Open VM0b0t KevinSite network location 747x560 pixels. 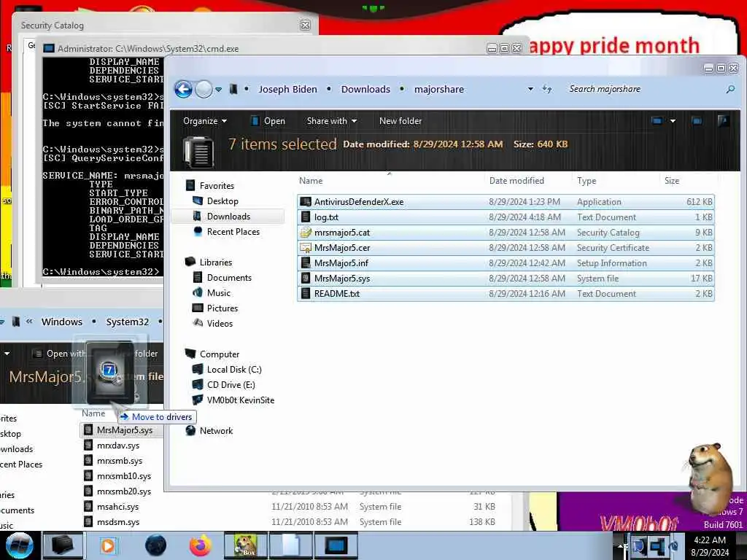point(241,400)
